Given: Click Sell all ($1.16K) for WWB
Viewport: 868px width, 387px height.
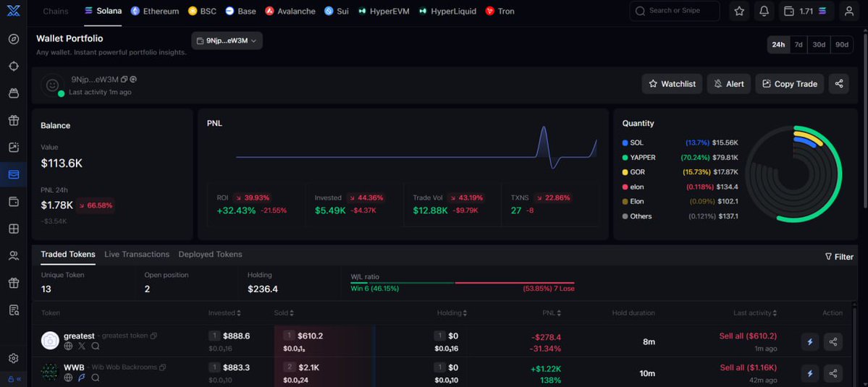Looking at the screenshot, I should pos(749,367).
